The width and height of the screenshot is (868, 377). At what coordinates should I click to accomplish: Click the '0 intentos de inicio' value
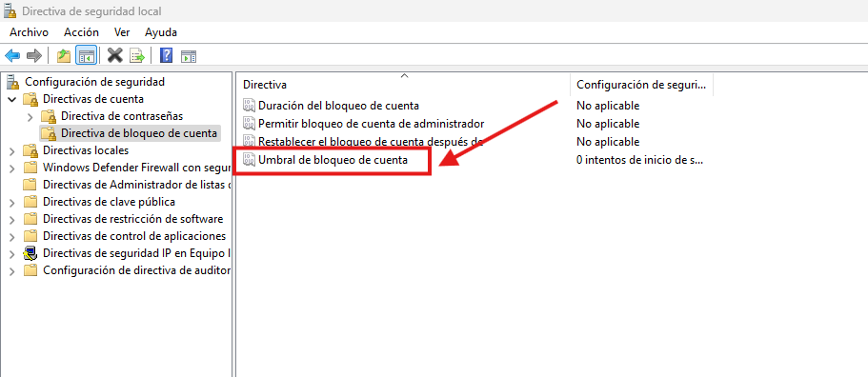640,160
